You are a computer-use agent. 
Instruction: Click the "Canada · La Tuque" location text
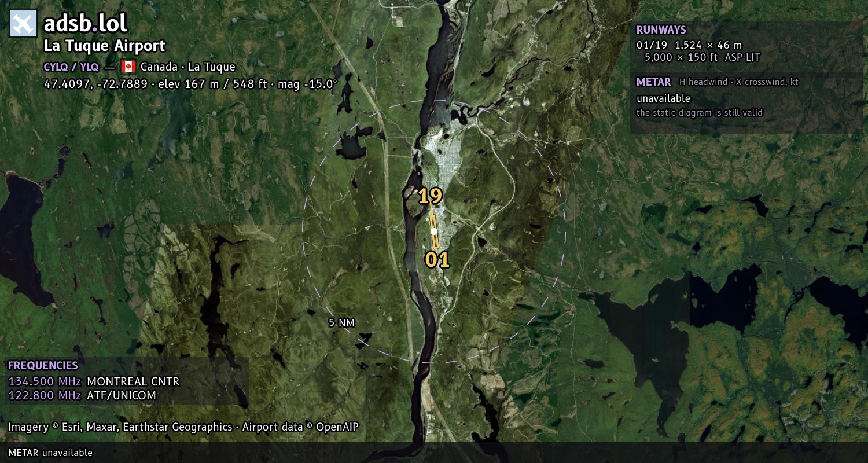[188, 67]
